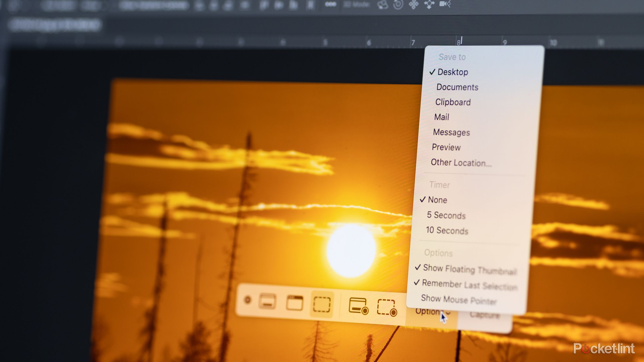644x362 pixels.
Task: Set timer to 5 Seconds
Action: (446, 215)
